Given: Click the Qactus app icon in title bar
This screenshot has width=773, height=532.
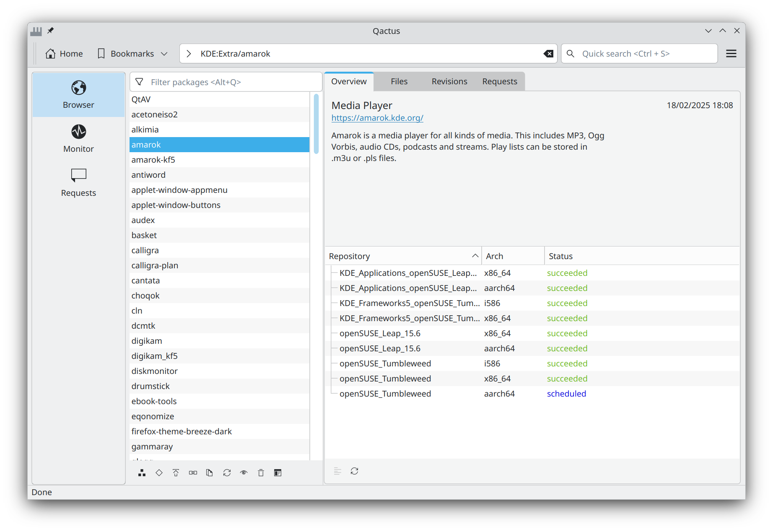Looking at the screenshot, I should 36,31.
